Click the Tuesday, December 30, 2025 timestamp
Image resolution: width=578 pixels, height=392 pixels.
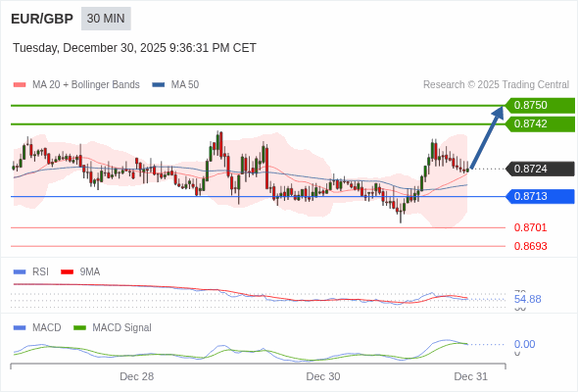pos(134,48)
